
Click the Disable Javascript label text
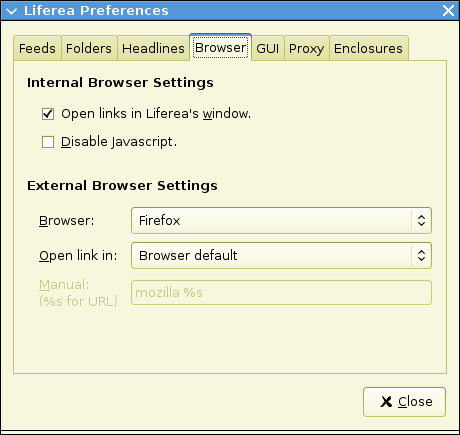(119, 142)
